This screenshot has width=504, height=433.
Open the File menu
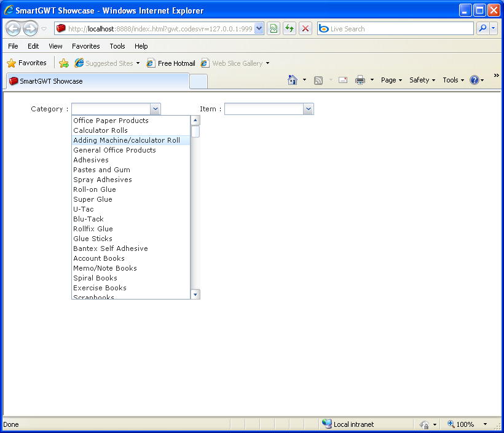click(x=13, y=46)
